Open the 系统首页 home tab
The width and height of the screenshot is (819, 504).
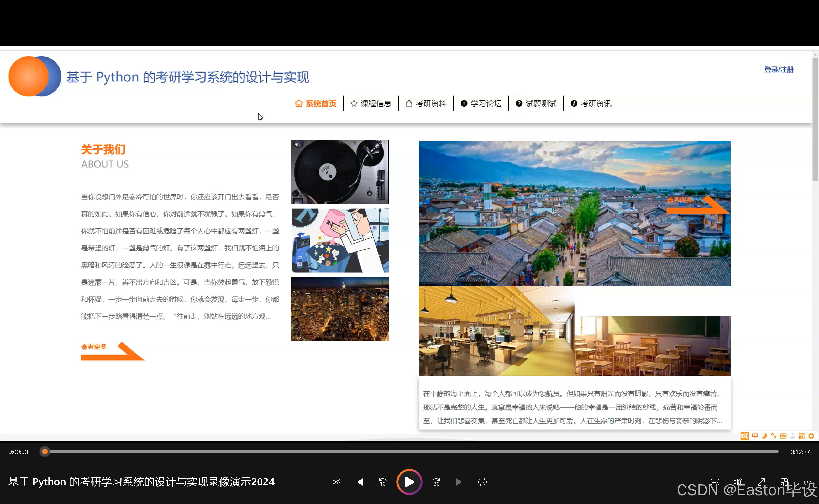pos(316,104)
